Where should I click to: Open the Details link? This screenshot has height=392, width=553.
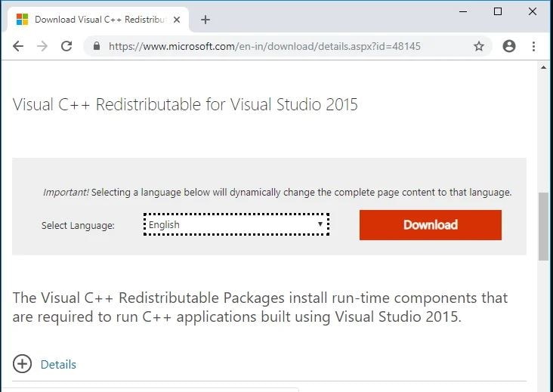tap(58, 365)
